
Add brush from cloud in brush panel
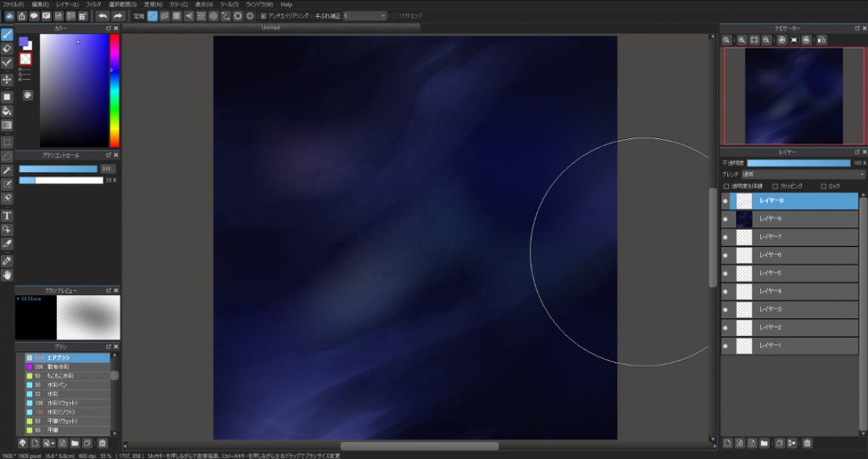23,443
